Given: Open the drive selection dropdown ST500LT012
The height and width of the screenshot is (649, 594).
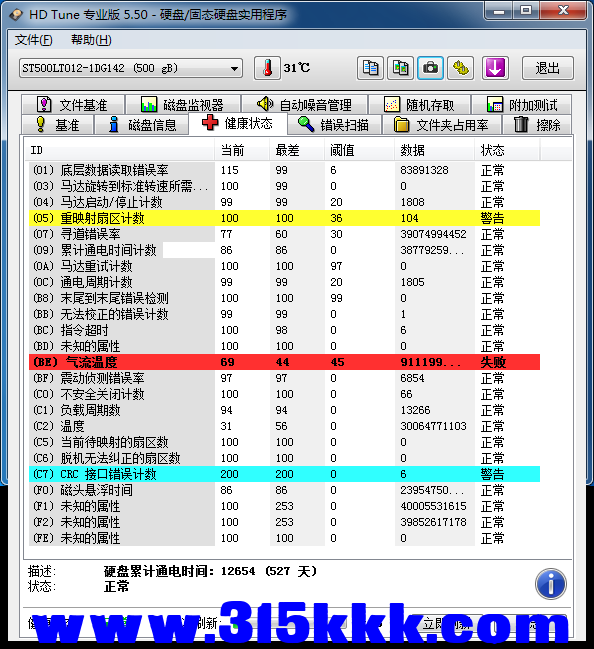Looking at the screenshot, I should coord(130,68).
